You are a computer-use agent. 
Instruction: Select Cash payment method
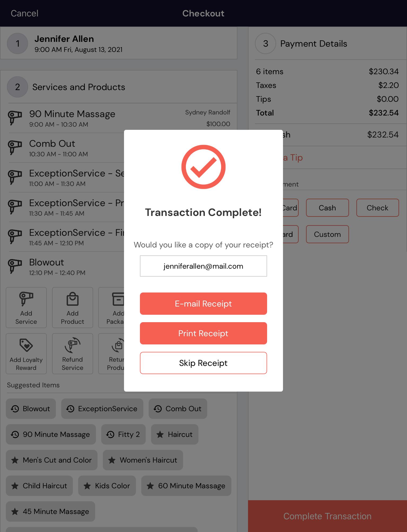tap(327, 208)
